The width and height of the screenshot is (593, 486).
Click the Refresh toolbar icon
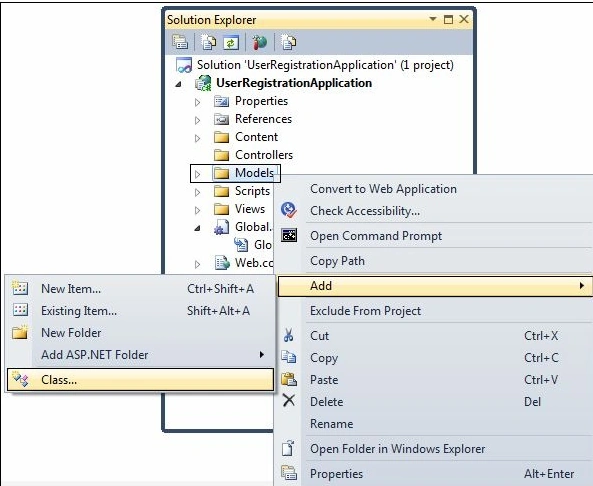[231, 42]
